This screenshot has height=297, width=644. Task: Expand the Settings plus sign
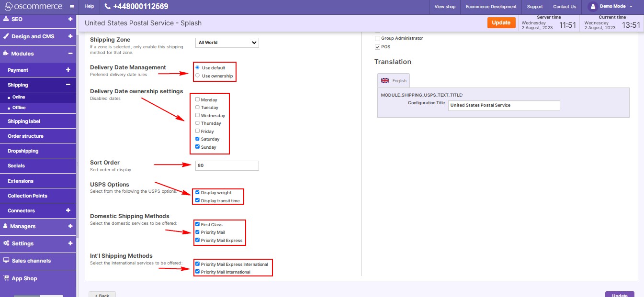pos(70,243)
